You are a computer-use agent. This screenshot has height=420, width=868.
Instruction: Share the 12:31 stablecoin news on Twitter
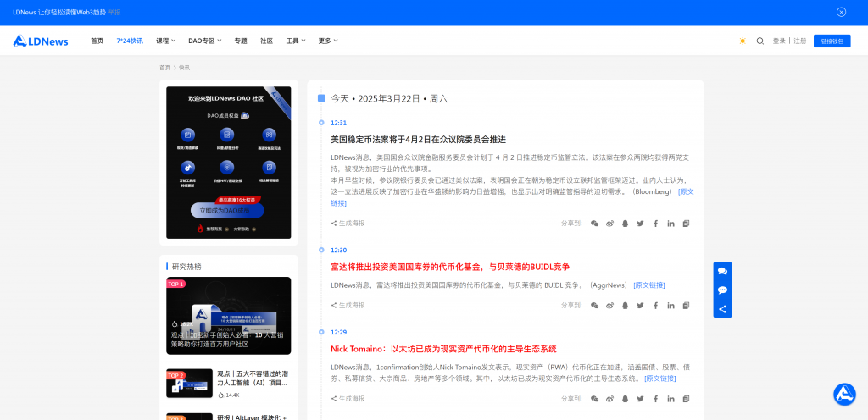click(641, 224)
